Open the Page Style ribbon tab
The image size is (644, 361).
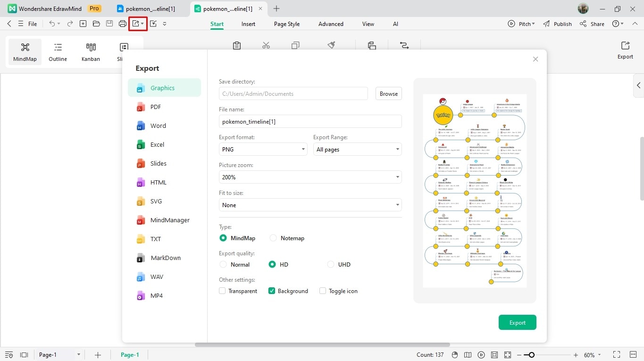pos(287,24)
